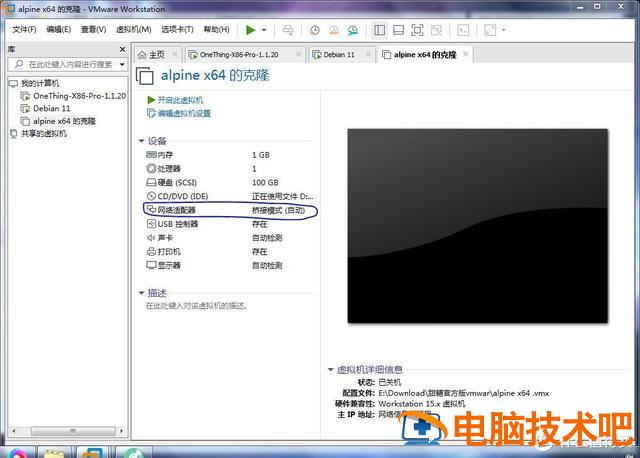This screenshot has width=640, height=458.
Task: Toggle the library sidebar view icon
Action: (x=380, y=30)
